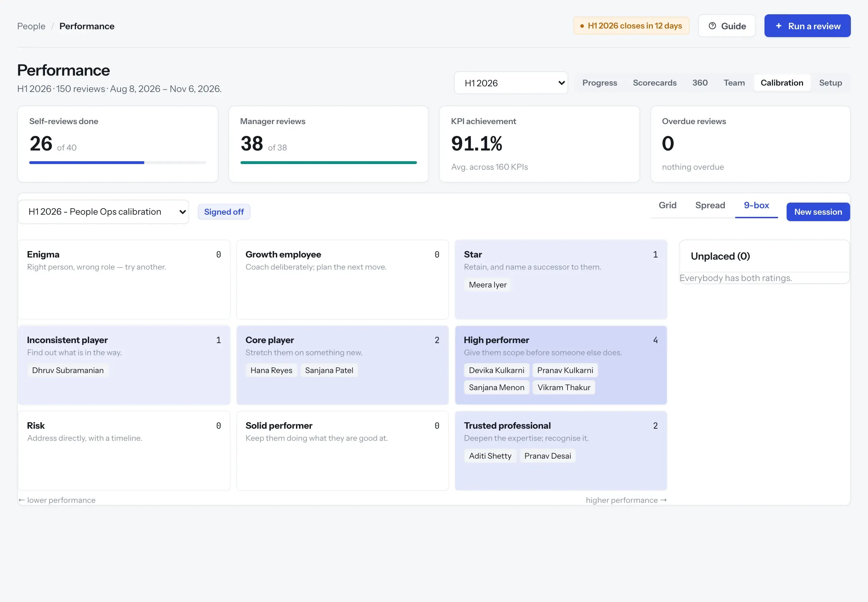Switch to the Progress tab
This screenshot has width=868, height=602.
coord(600,83)
